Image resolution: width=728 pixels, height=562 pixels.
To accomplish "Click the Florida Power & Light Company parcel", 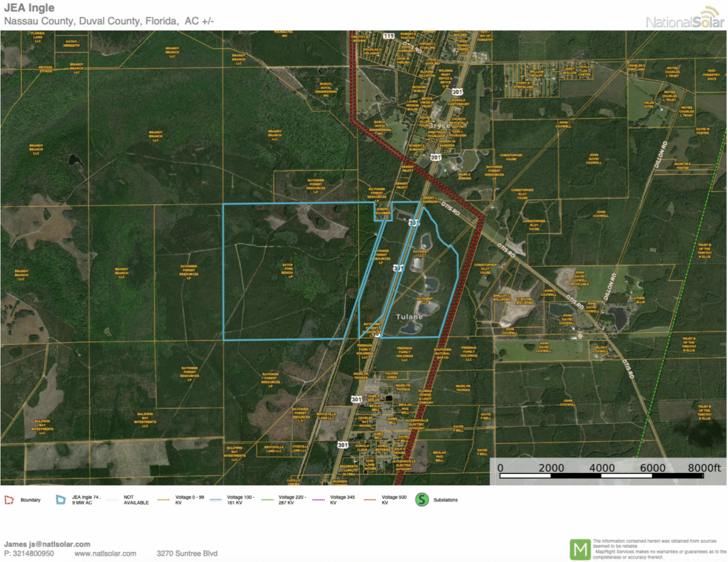I will 426,395.
